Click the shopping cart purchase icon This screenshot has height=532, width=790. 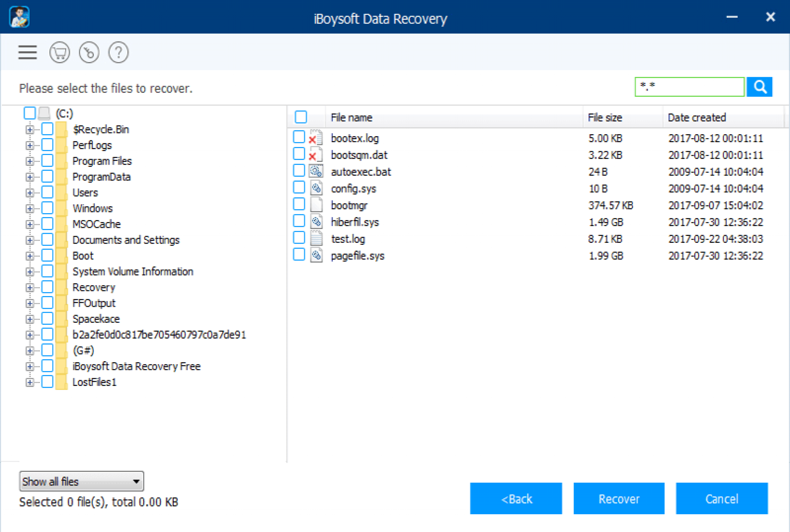point(59,52)
